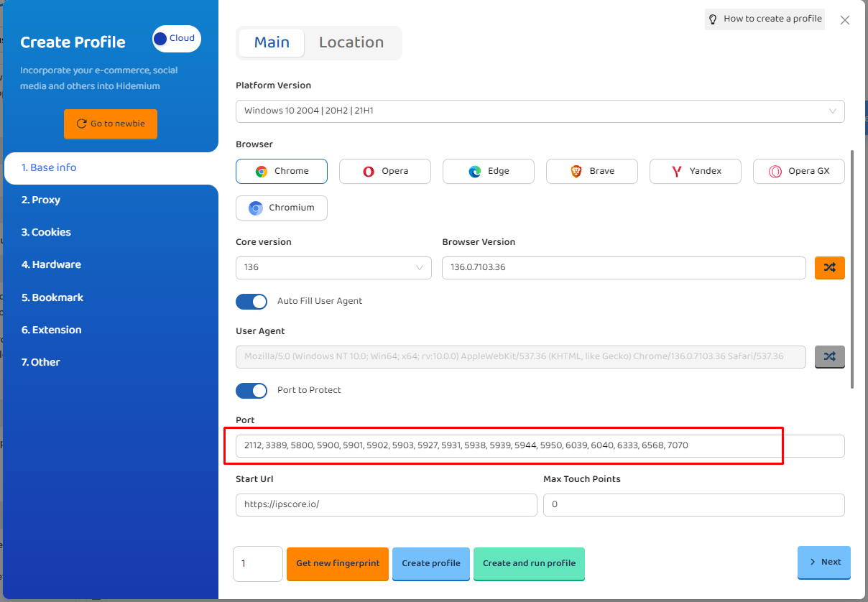Expand the Core version dropdown
Viewport: 868px width, 602px height.
point(333,268)
